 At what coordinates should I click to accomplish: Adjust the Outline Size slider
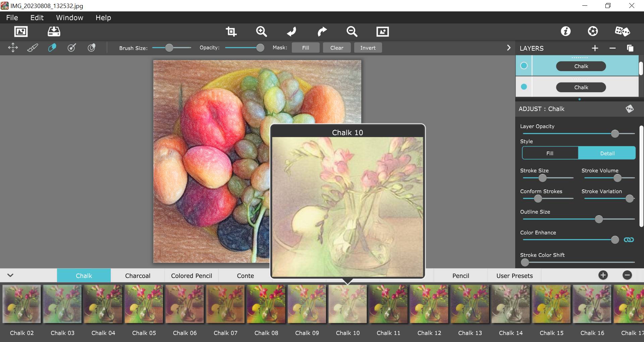(599, 219)
